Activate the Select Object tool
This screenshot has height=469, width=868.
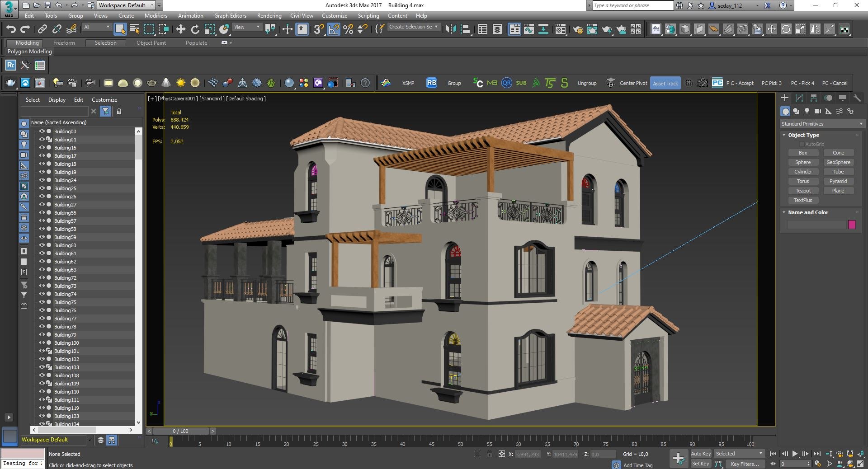click(x=120, y=29)
